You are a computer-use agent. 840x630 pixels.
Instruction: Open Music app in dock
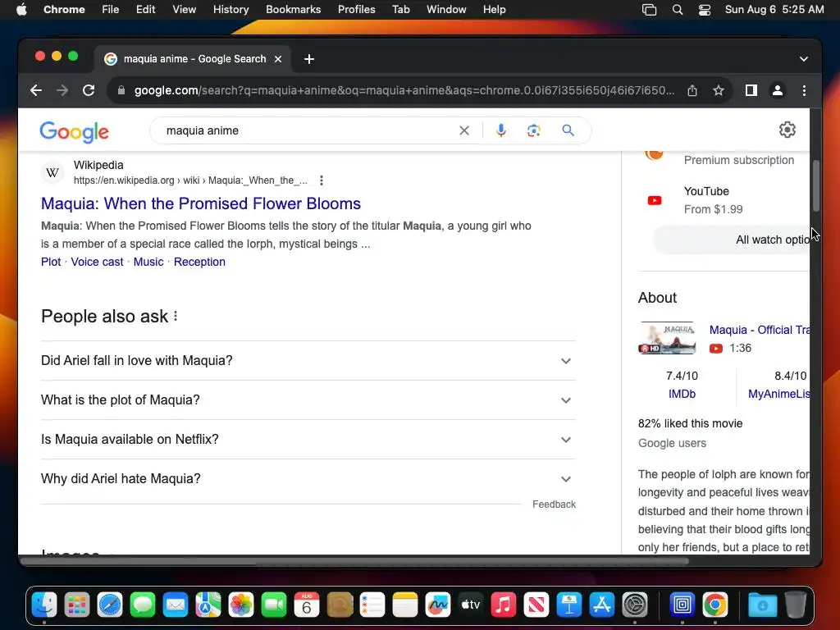[504, 605]
